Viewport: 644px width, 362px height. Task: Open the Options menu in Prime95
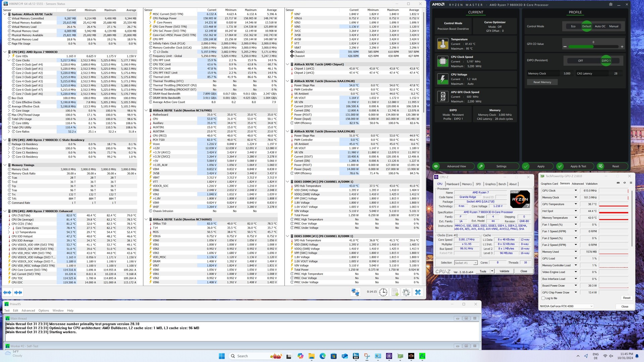pos(44,310)
